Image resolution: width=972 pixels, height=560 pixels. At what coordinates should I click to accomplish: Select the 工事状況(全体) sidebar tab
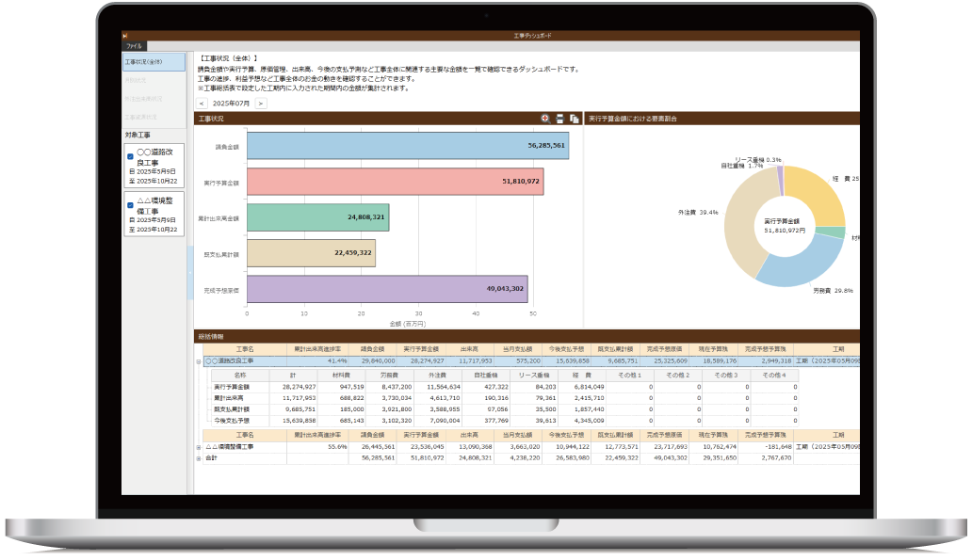click(x=154, y=62)
